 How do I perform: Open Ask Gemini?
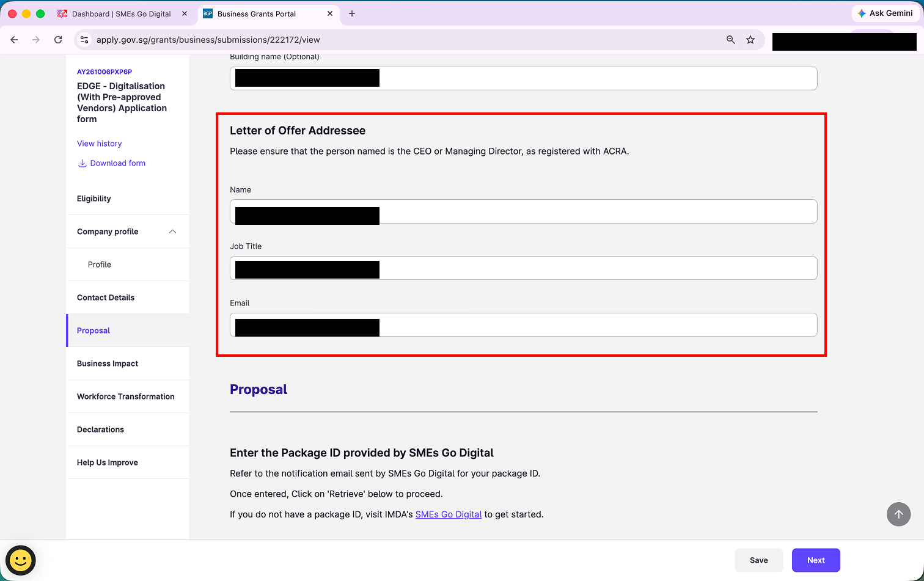pyautogui.click(x=886, y=13)
